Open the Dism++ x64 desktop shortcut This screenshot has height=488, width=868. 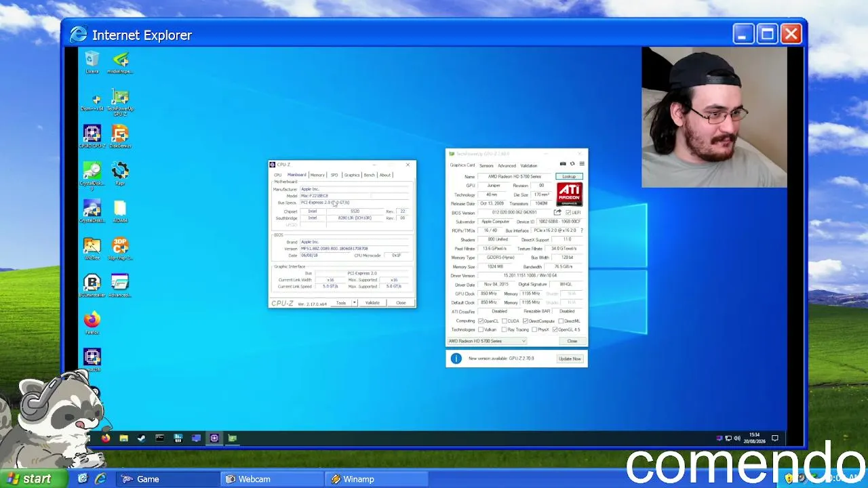[x=92, y=100]
